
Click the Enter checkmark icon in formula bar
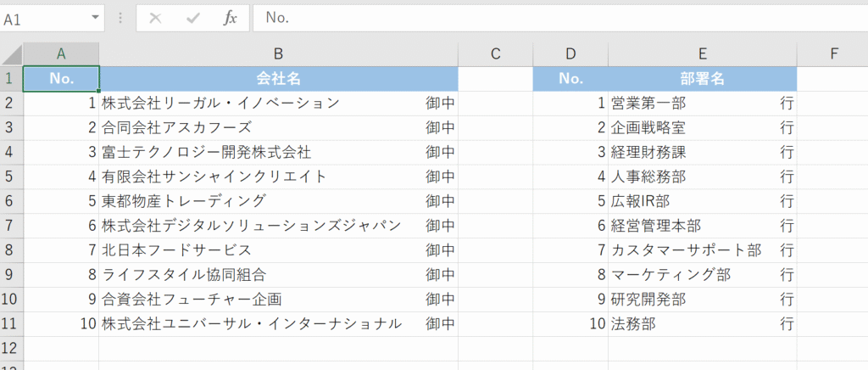tap(192, 18)
